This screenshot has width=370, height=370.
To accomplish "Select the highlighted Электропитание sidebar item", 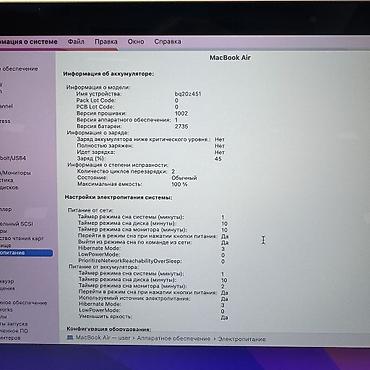I will (x=26, y=253).
